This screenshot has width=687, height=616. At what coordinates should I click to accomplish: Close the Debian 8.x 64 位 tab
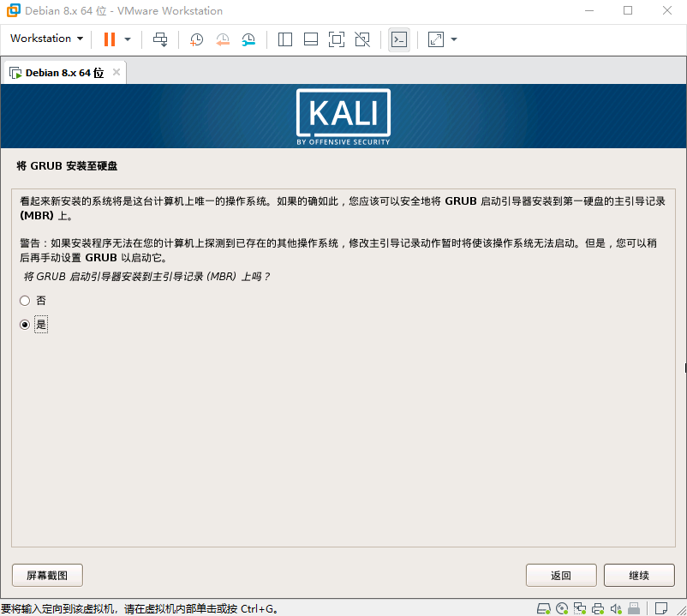tap(116, 72)
